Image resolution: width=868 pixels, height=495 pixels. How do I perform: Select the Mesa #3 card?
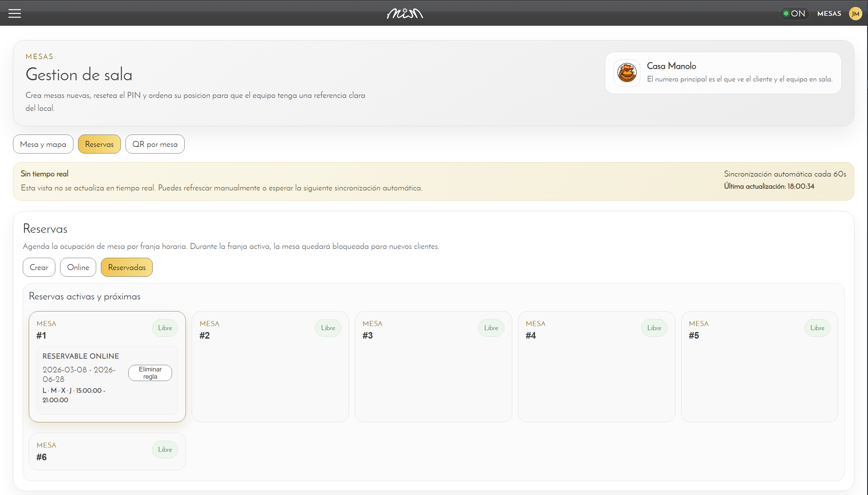[434, 367]
